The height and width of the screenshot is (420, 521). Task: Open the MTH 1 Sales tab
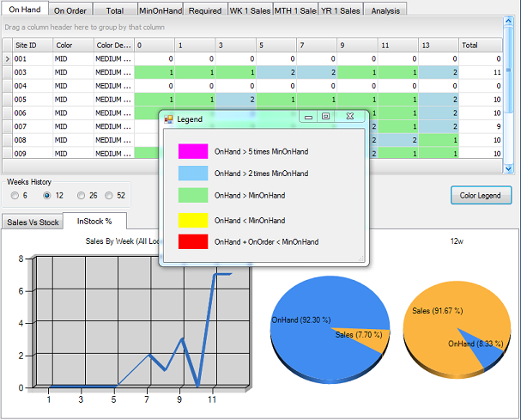(295, 10)
